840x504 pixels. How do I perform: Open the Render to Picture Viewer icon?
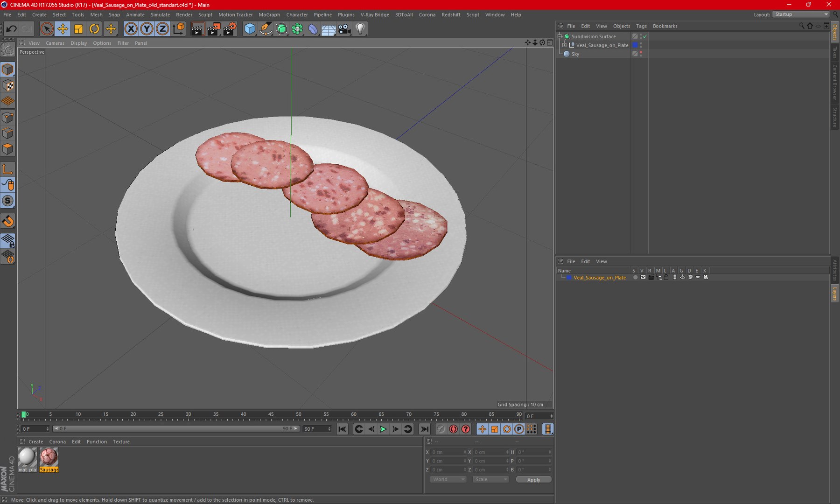coord(213,29)
